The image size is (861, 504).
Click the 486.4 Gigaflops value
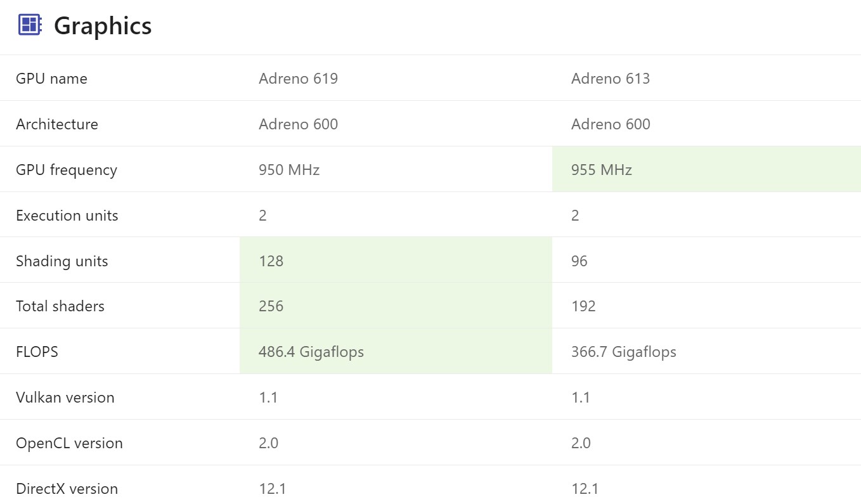point(311,352)
